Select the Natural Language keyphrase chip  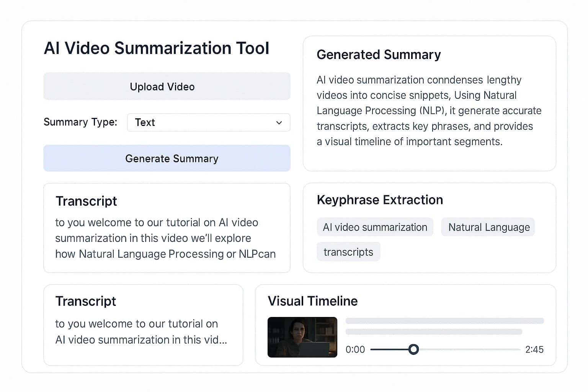point(488,227)
